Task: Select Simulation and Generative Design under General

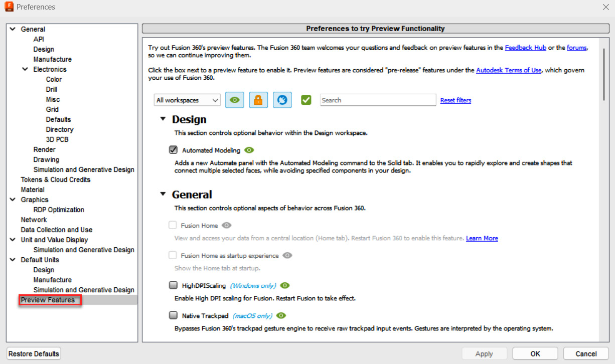Action: (84, 169)
